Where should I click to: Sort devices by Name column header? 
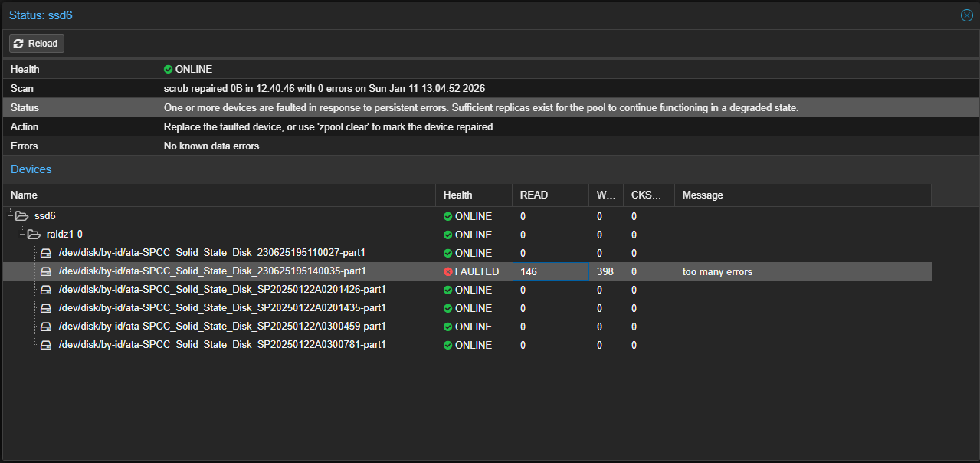tap(218, 195)
